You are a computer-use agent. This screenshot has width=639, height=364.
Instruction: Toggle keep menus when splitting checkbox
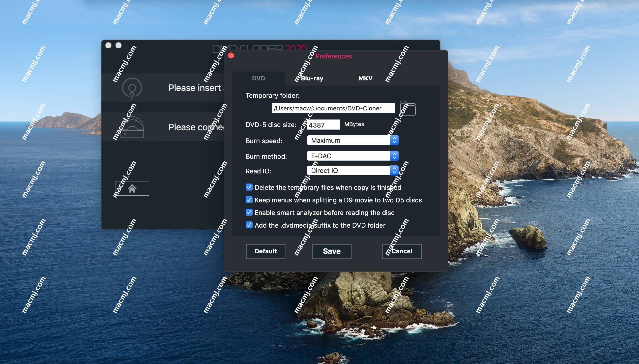[x=249, y=200]
